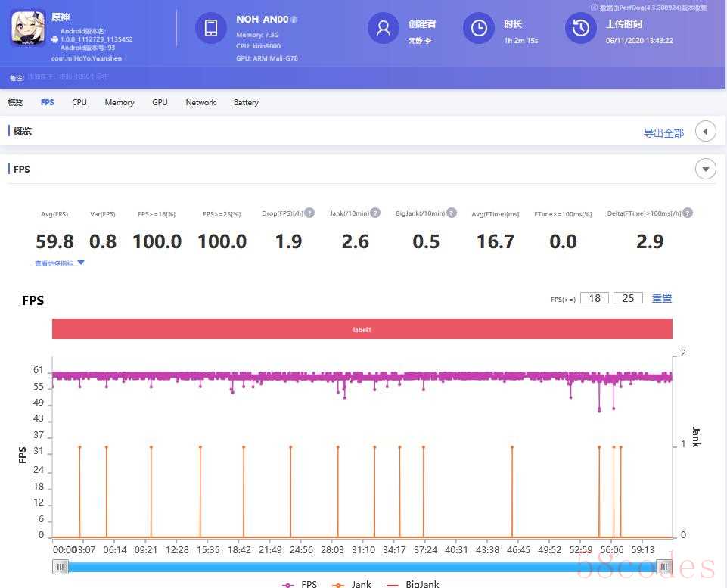Click the upload time history icon
This screenshot has width=727, height=588.
pyautogui.click(x=580, y=28)
